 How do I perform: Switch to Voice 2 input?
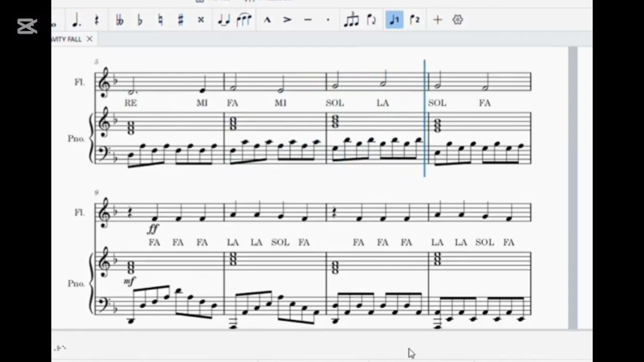tap(415, 20)
